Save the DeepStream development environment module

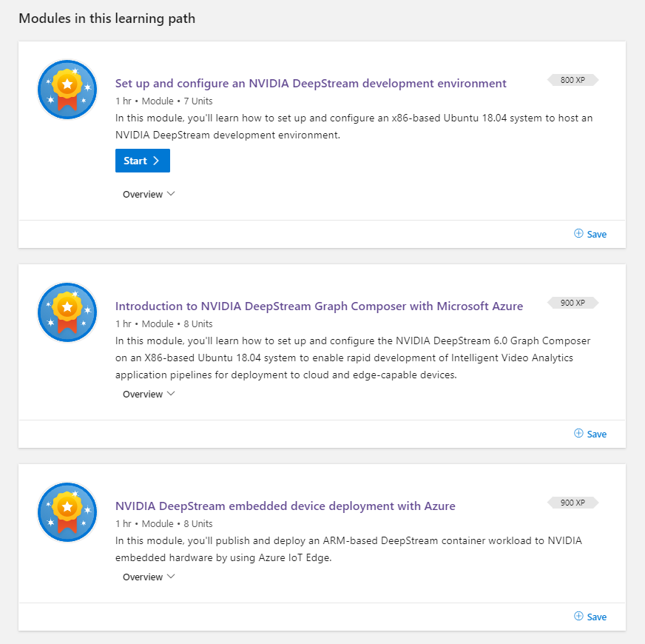[590, 234]
